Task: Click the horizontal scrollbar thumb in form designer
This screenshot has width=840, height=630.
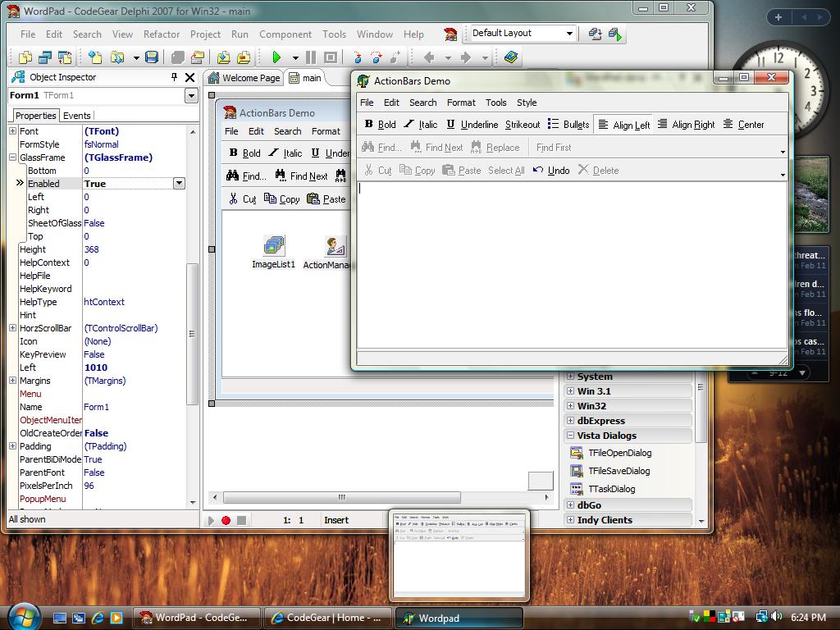Action: click(342, 498)
